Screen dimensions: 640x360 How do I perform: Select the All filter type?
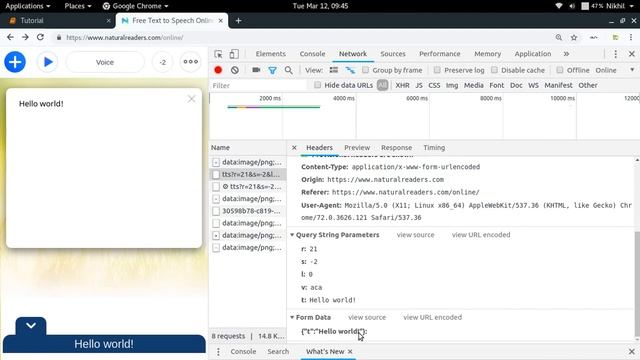382,85
